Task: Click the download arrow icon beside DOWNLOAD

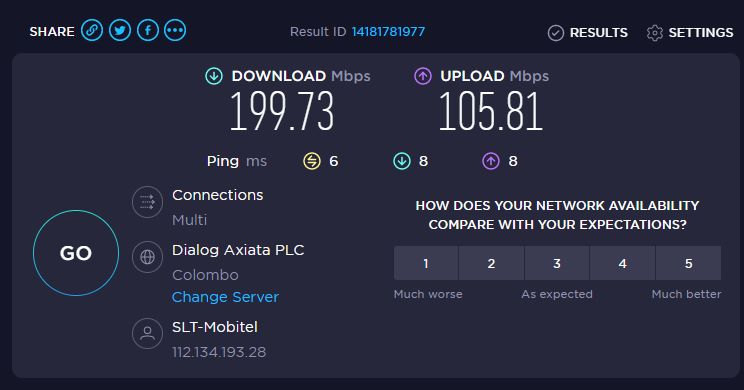Action: [x=214, y=76]
